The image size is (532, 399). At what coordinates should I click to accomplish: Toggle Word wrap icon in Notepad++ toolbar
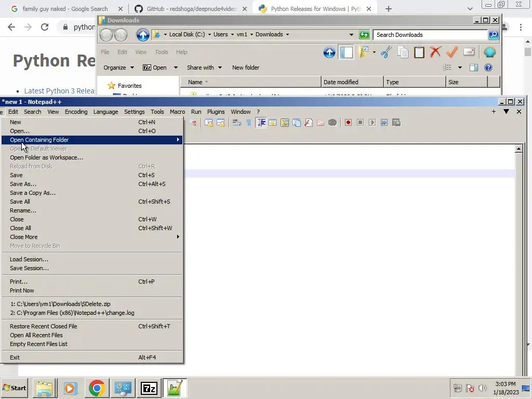coord(237,123)
